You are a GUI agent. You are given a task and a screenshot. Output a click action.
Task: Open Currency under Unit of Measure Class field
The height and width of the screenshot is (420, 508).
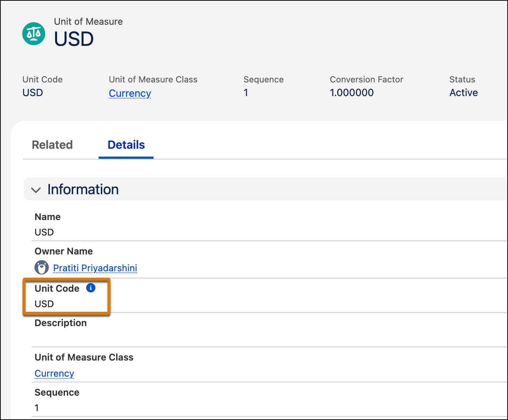54,373
